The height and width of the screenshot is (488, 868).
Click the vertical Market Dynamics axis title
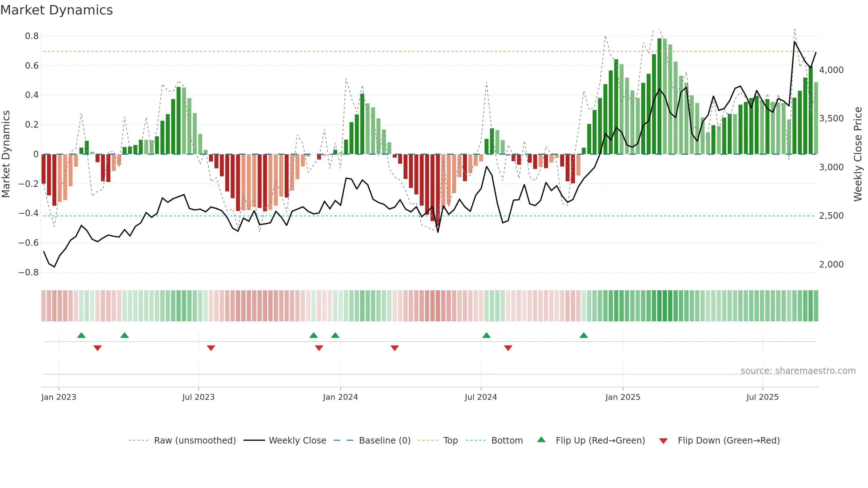tap(6, 154)
